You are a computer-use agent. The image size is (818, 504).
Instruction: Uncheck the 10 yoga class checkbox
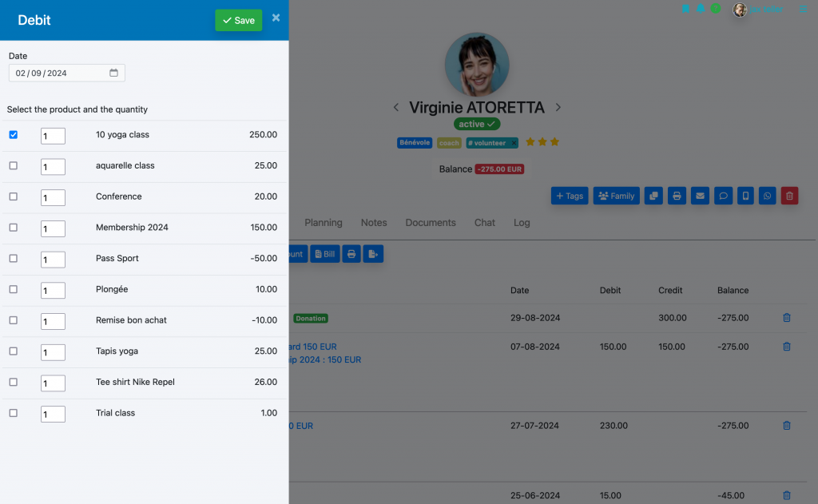tap(14, 135)
